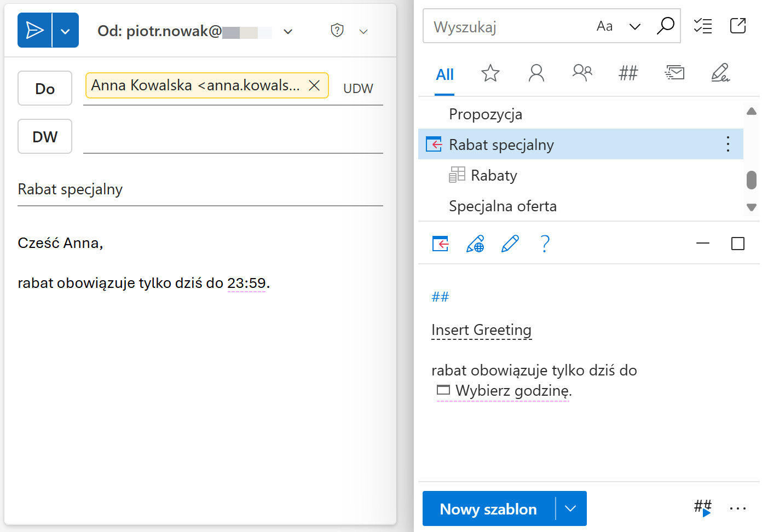Screen dimensions: 762x532
Task: Insert template into email via the arrow icon
Action: coord(440,244)
